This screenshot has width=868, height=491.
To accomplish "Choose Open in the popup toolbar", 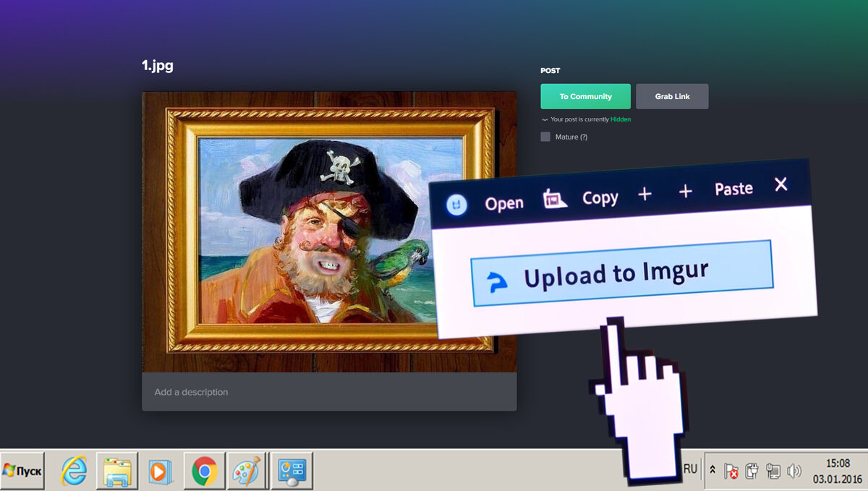I will click(504, 203).
